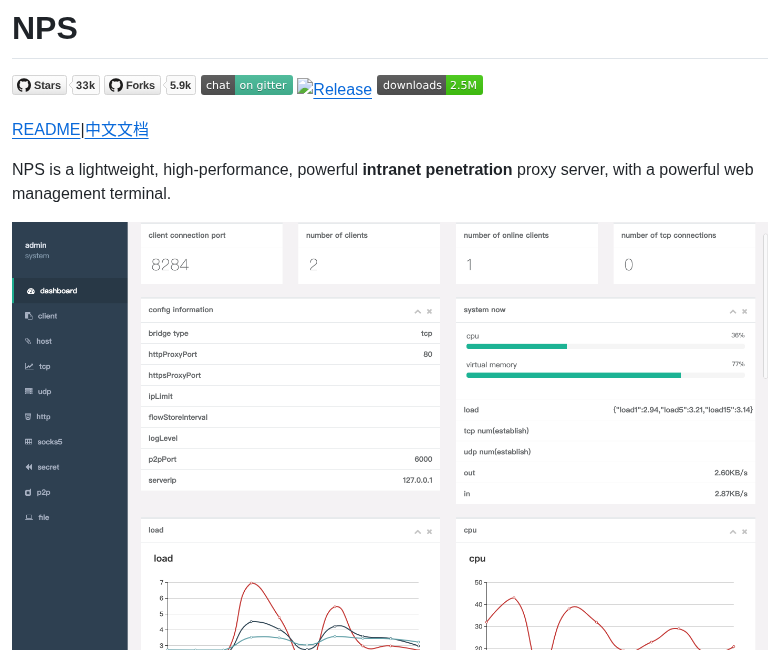Click the load JSON values text

(683, 410)
